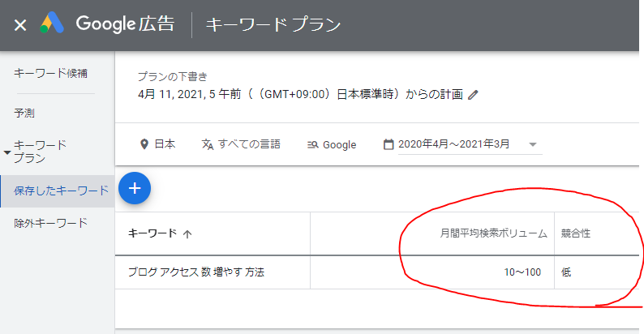Image resolution: width=644 pixels, height=334 pixels.
Task: Click the calendar icon for the date range
Action: [389, 144]
